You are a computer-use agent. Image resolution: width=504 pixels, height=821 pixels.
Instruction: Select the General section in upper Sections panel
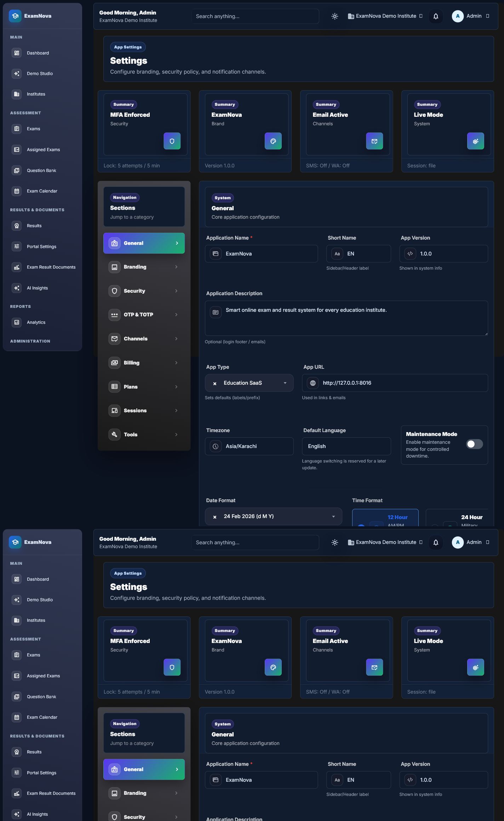(144, 243)
